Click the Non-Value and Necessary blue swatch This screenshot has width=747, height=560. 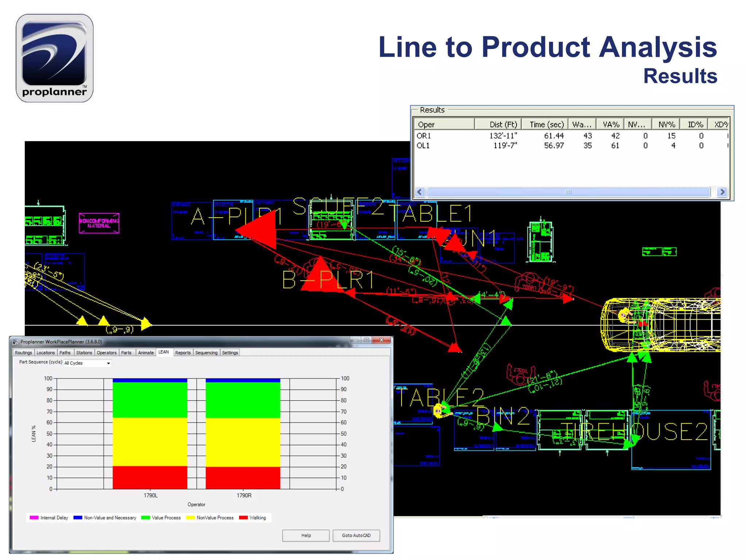(x=78, y=518)
